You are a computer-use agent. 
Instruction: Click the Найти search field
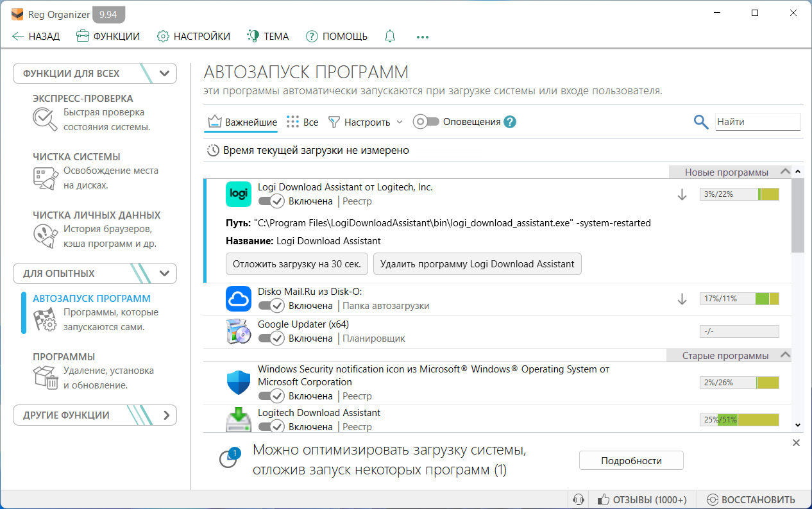(x=758, y=122)
